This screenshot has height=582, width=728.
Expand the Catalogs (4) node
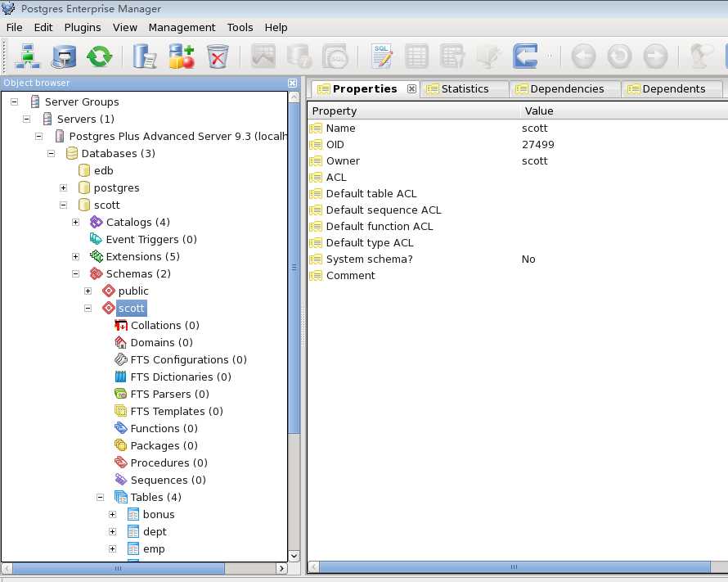(x=76, y=222)
